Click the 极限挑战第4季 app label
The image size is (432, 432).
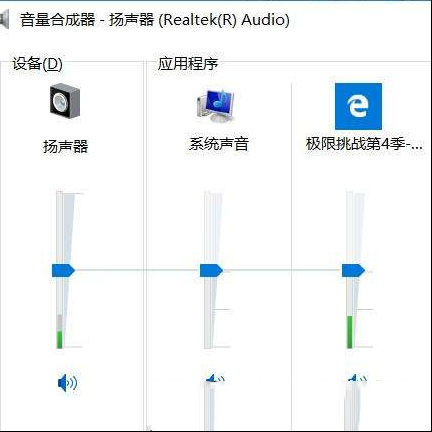(x=364, y=144)
